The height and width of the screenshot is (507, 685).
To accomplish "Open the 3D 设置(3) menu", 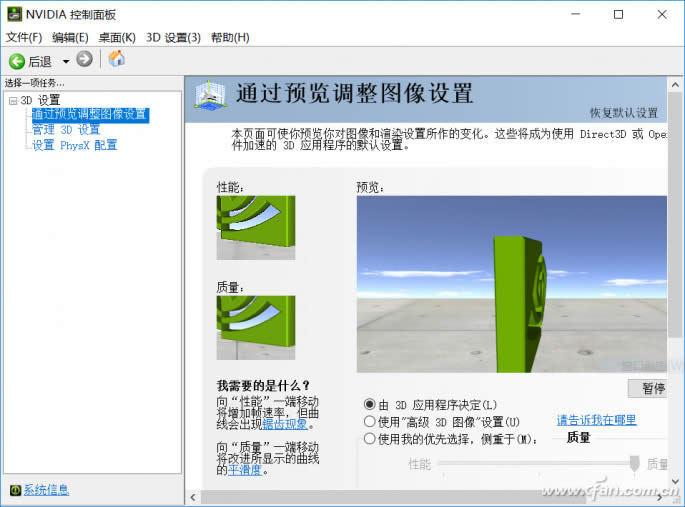I will [x=173, y=37].
